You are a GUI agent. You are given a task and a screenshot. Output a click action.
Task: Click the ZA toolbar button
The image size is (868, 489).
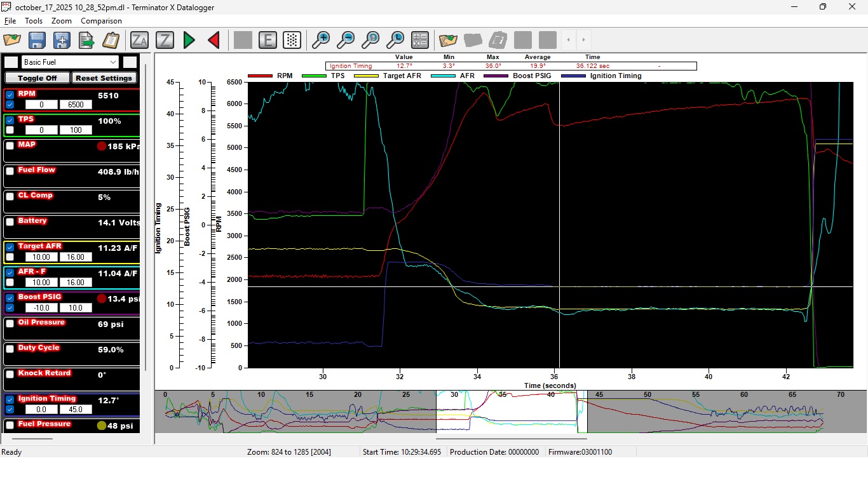coord(139,40)
